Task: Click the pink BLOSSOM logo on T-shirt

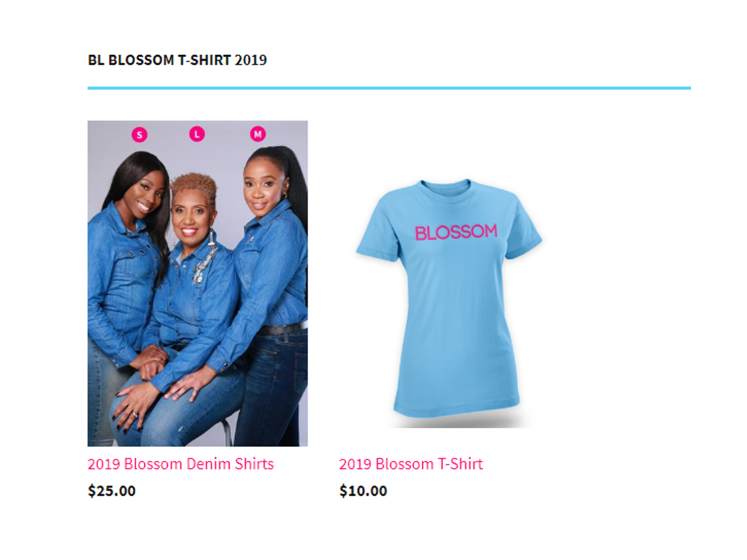Action: [456, 232]
